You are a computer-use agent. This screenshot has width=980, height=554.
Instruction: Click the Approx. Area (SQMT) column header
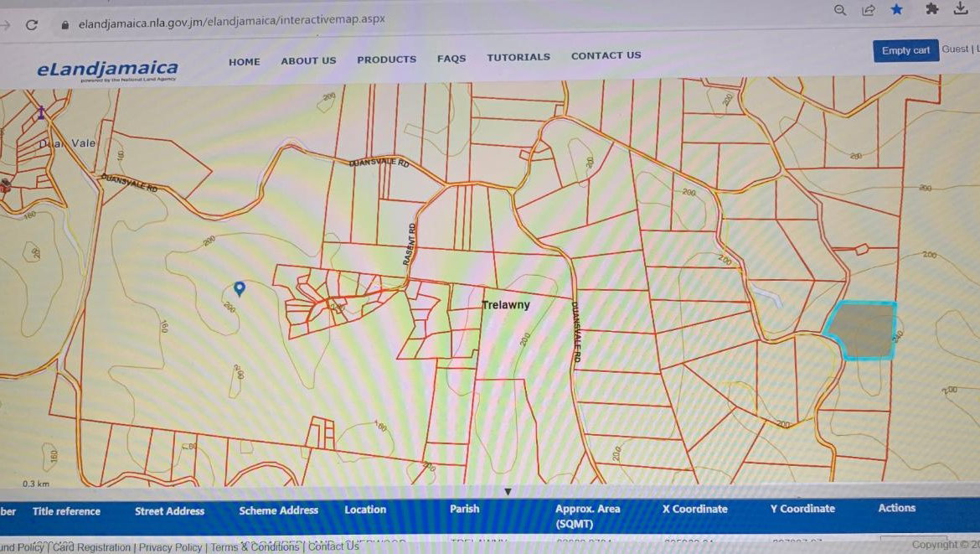[587, 515]
